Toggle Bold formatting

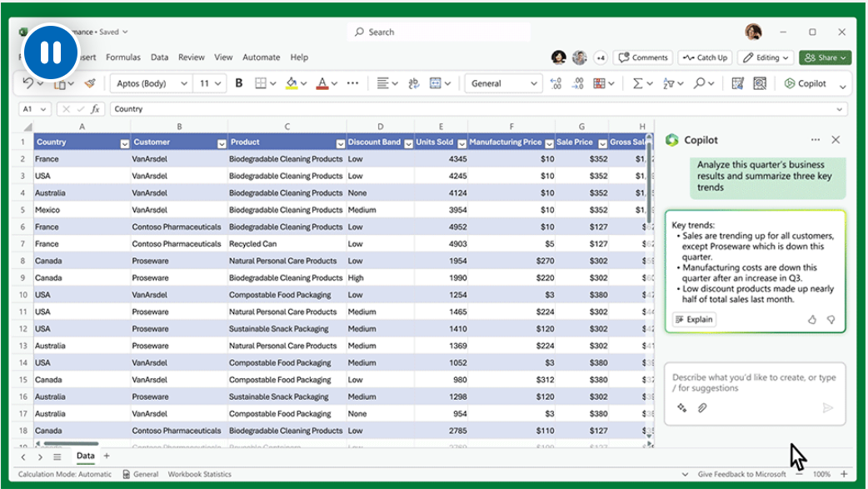pyautogui.click(x=239, y=83)
